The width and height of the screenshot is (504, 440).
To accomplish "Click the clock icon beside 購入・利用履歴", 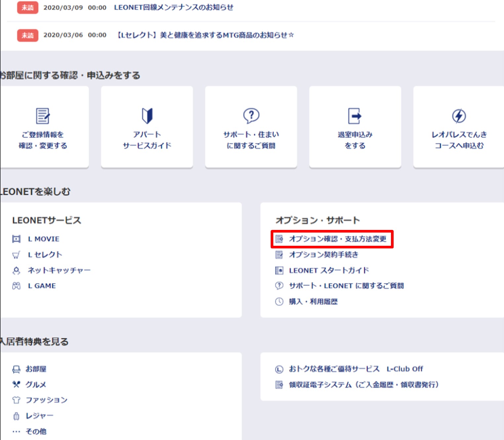I will pyautogui.click(x=279, y=302).
